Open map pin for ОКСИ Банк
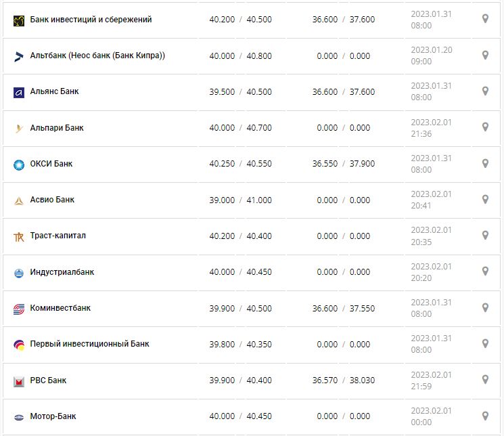 (x=485, y=163)
